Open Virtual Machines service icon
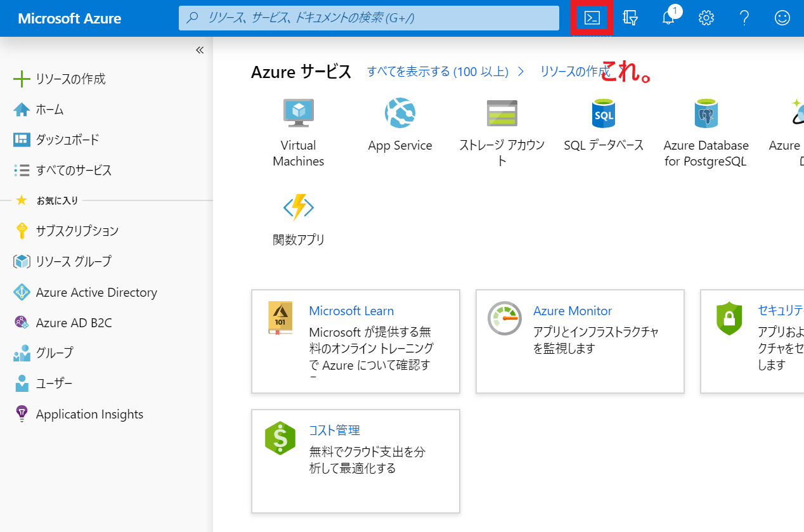 [298, 114]
